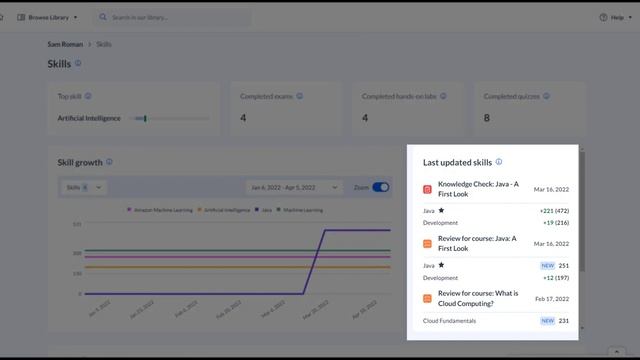Click the Browse Library book icon

21,18
